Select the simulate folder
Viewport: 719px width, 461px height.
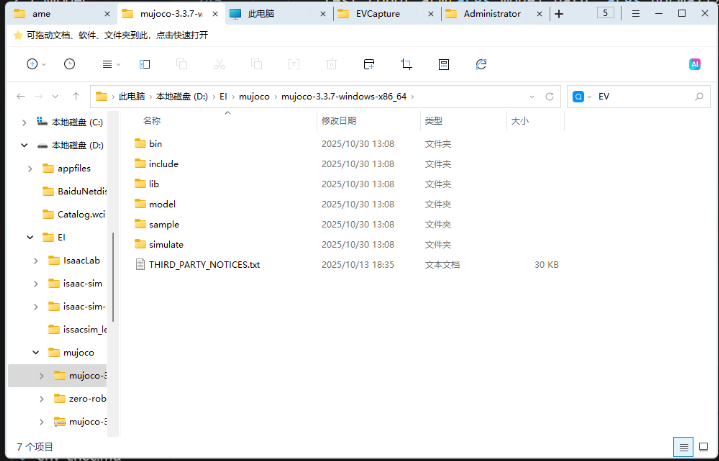(x=166, y=244)
